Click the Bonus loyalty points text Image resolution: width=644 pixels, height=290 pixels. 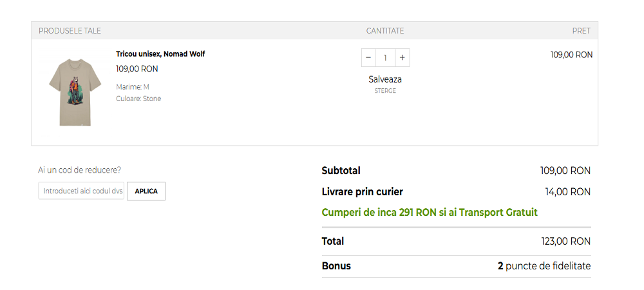(544, 266)
